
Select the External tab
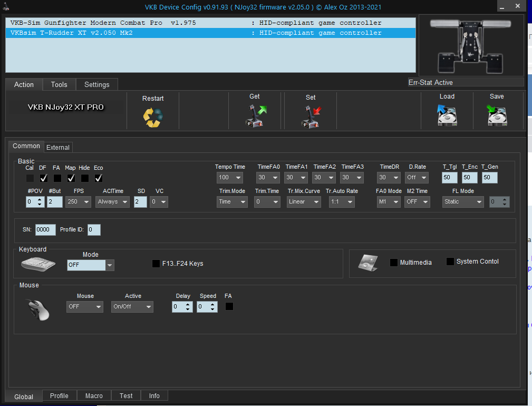click(x=58, y=148)
